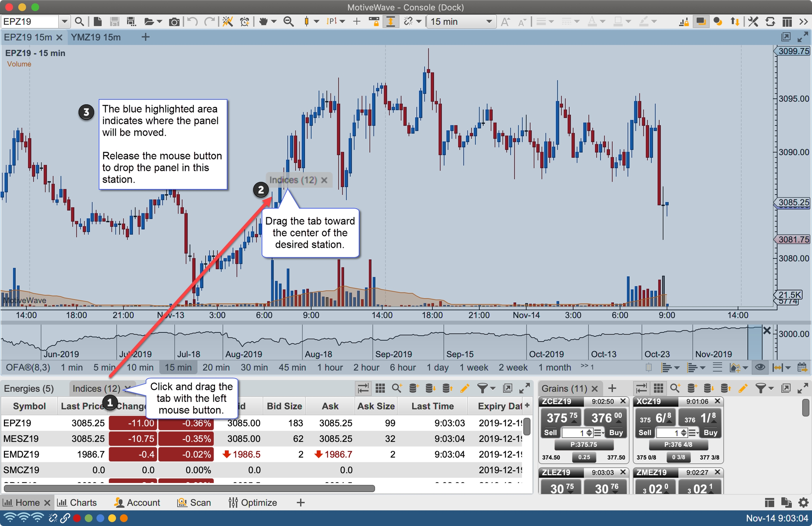Toggle the highlighted panel display icon in top toolbar

(701, 22)
